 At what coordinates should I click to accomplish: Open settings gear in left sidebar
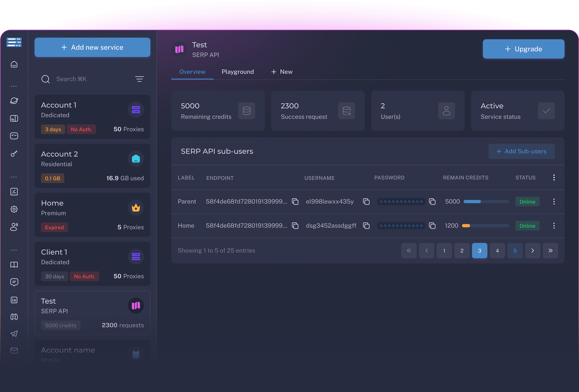pos(14,209)
